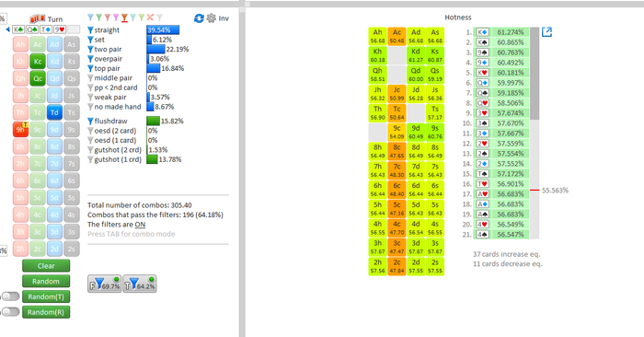Click the red X clear-filters icon

[x=150, y=17]
